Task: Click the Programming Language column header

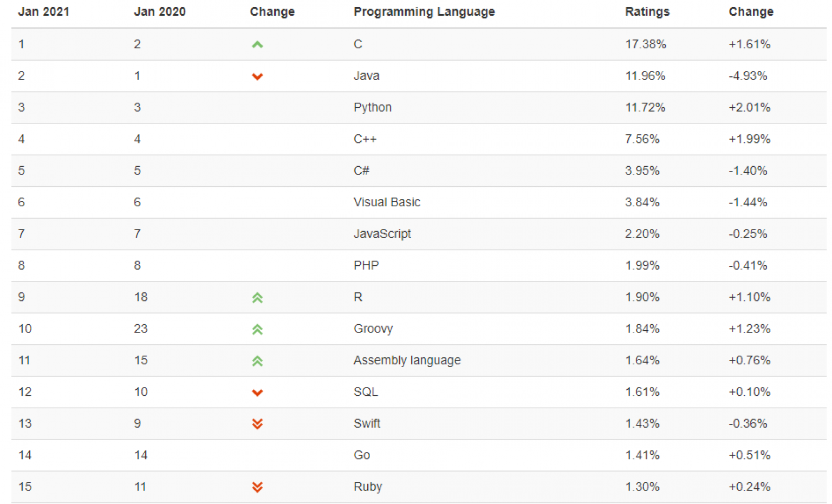Action: [x=424, y=12]
